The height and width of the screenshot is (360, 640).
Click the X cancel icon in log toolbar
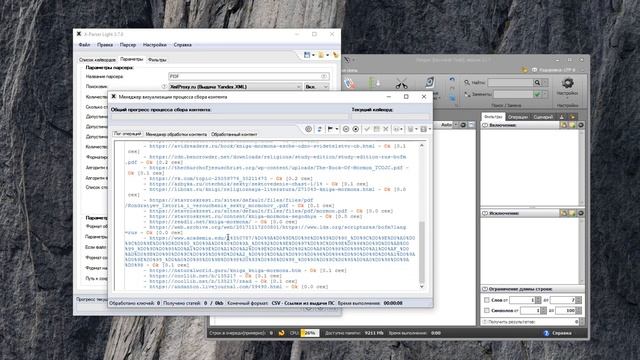[x=386, y=129]
